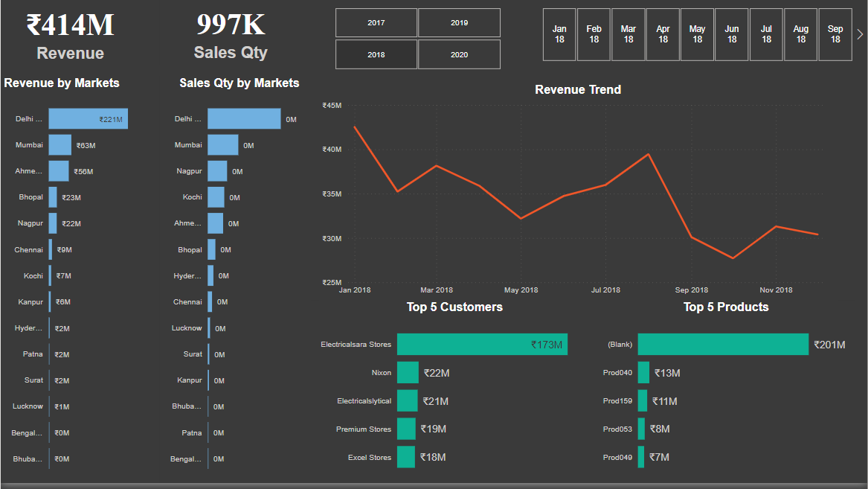Click the 997K Sales Qty card

tap(231, 33)
